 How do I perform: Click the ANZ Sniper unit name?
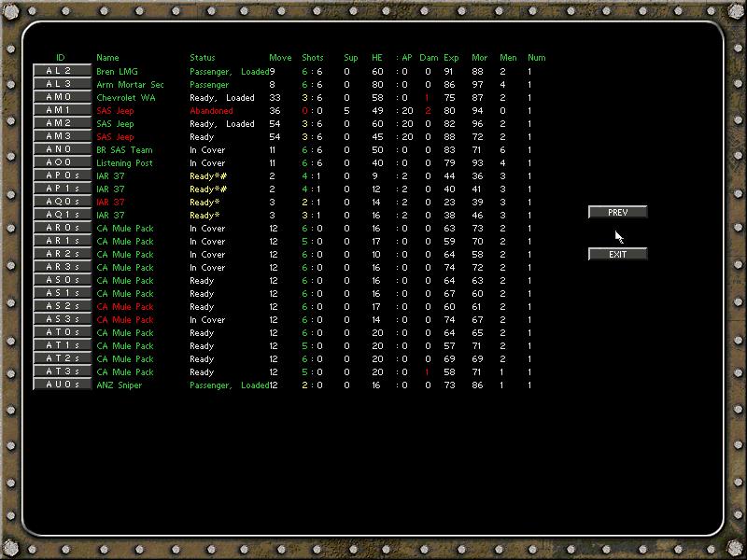(118, 385)
